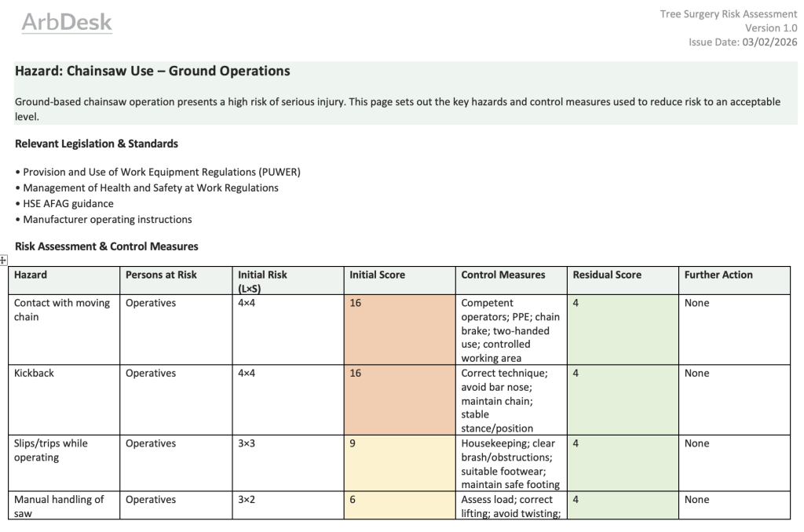Click green Residual Score cell for moving chain
This screenshot has width=804, height=532.
pyautogui.click(x=622, y=330)
